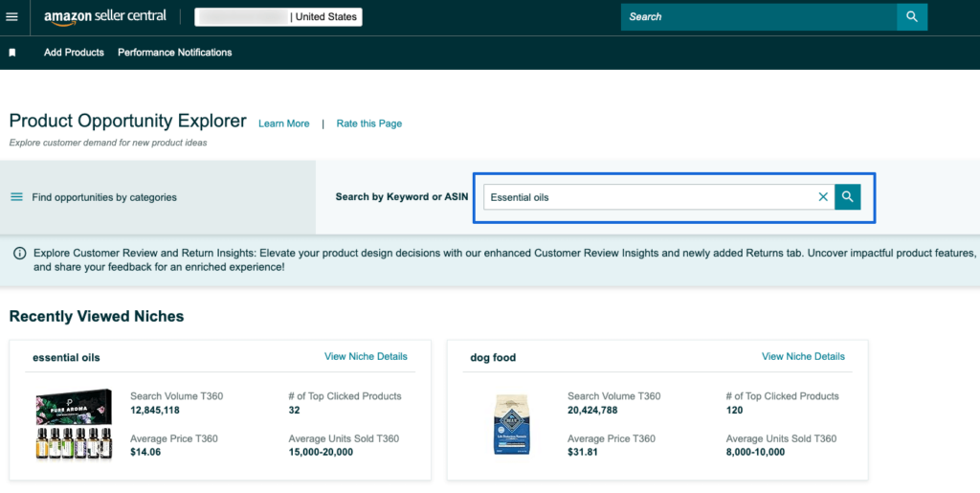This screenshot has width=980, height=493.
Task: Click units sold 15,000-20,000
Action: tap(321, 452)
